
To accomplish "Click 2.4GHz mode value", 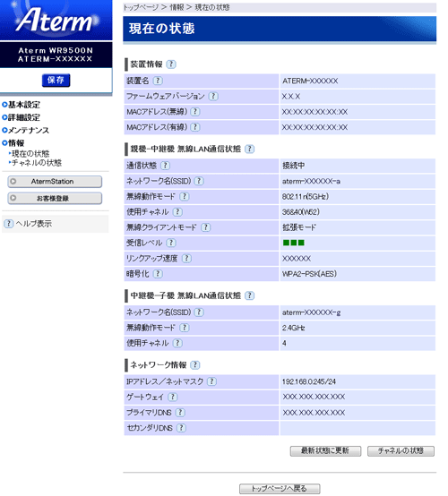I will pyautogui.click(x=294, y=328).
